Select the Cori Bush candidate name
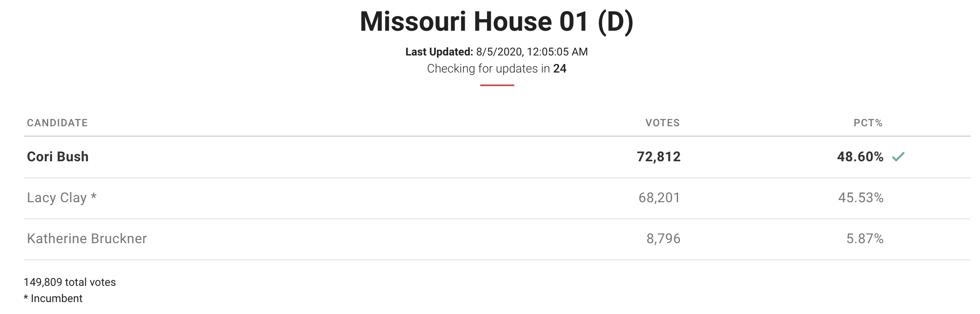Screen dimensions: 980x314 (x=58, y=157)
